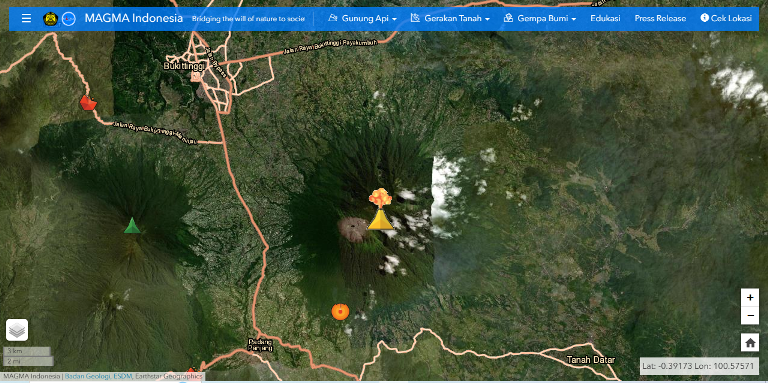Screen dimensions: 768x383
Task: Click the 3 km scale bar
Action: tap(27, 351)
